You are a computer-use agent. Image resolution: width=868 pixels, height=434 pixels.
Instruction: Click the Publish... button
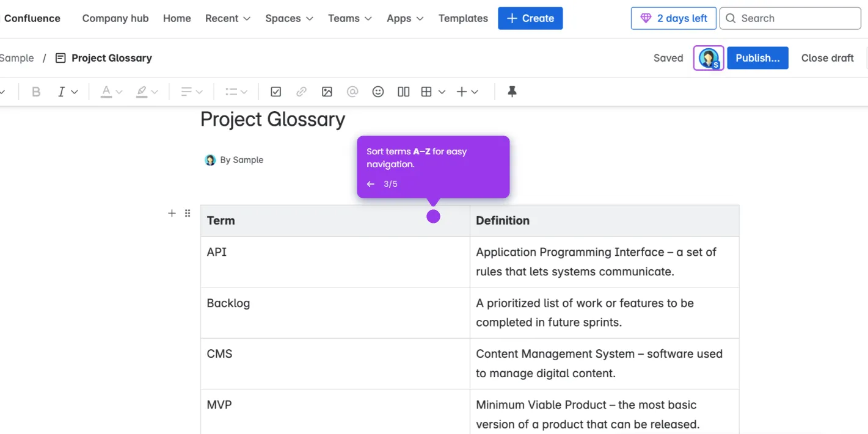pyautogui.click(x=757, y=58)
